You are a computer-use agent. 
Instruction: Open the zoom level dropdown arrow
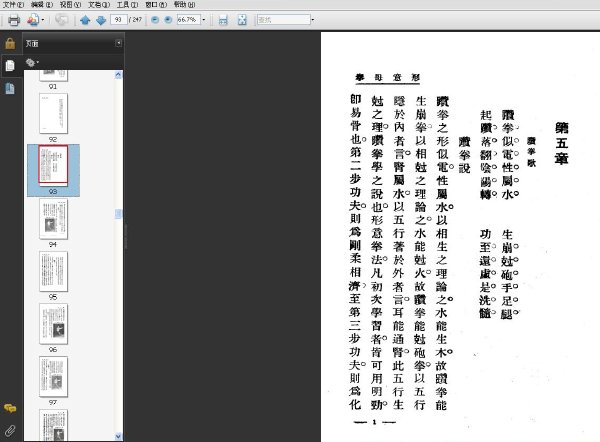click(204, 20)
